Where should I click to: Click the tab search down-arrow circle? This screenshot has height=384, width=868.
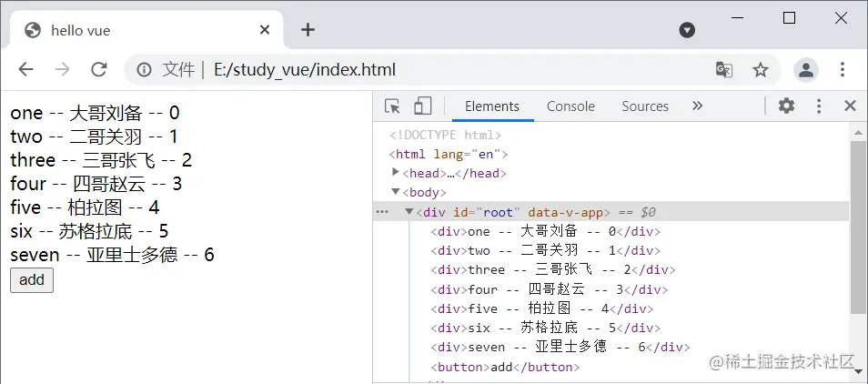pyautogui.click(x=687, y=30)
